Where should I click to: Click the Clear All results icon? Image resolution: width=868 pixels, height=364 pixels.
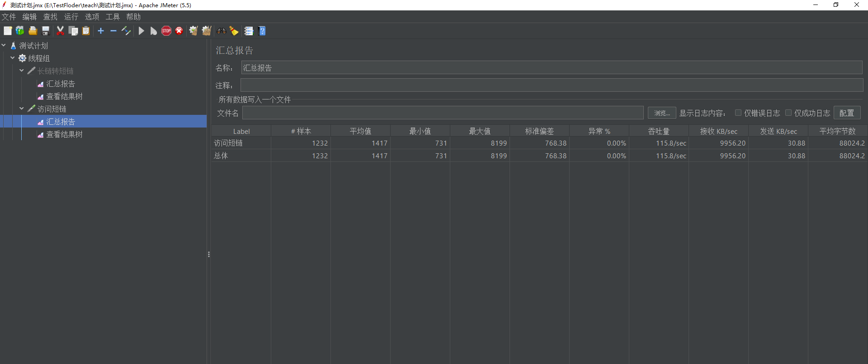[x=207, y=31]
